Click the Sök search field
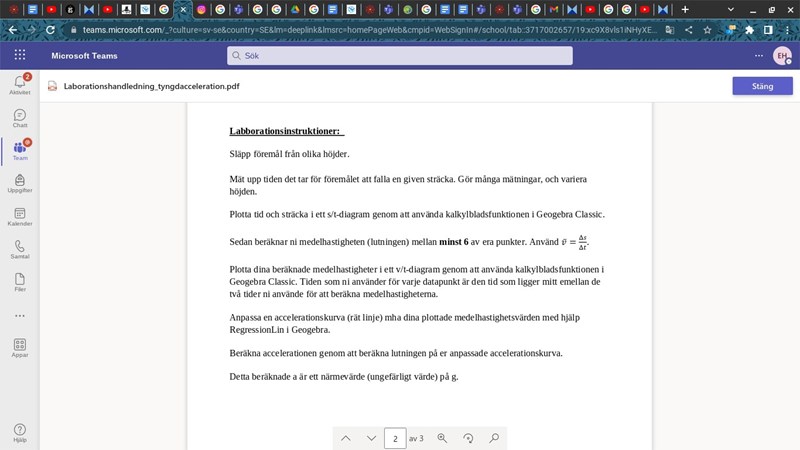 tap(400, 55)
